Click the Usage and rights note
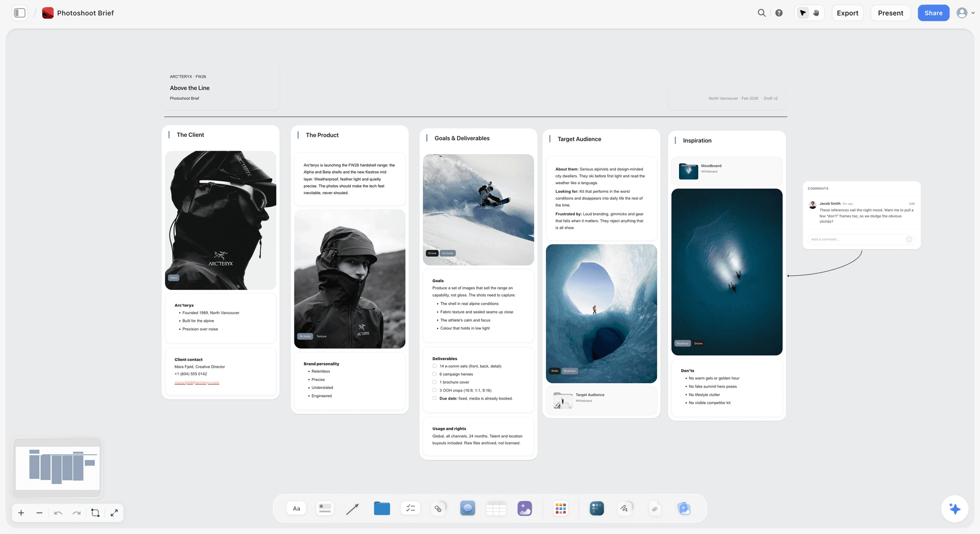Image resolution: width=980 pixels, height=534 pixels. point(479,436)
